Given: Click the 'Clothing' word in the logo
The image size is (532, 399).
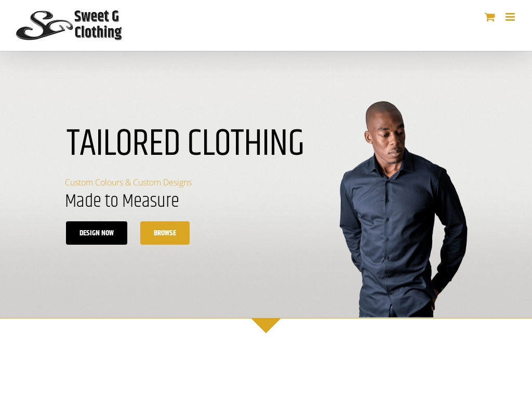Looking at the screenshot, I should coord(98,32).
